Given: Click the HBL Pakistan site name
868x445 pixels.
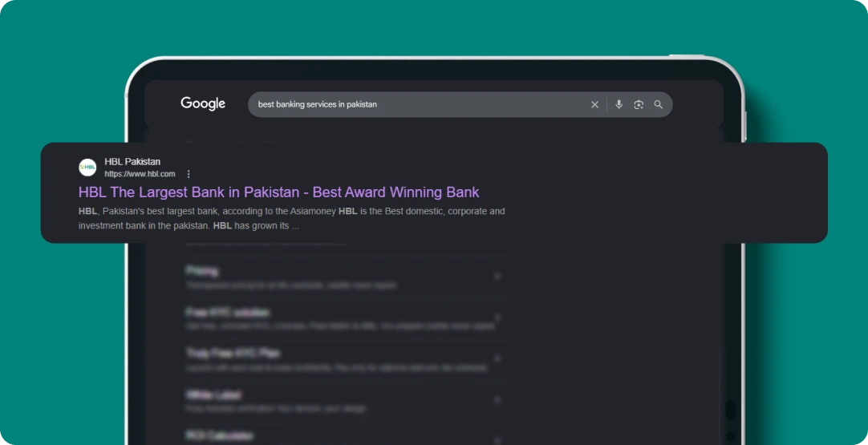Looking at the screenshot, I should pyautogui.click(x=132, y=162).
